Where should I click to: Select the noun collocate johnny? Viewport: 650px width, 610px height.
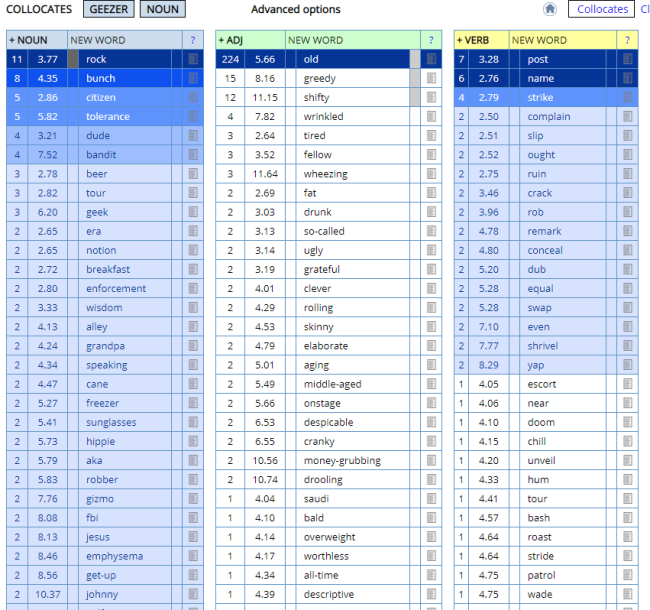102,594
